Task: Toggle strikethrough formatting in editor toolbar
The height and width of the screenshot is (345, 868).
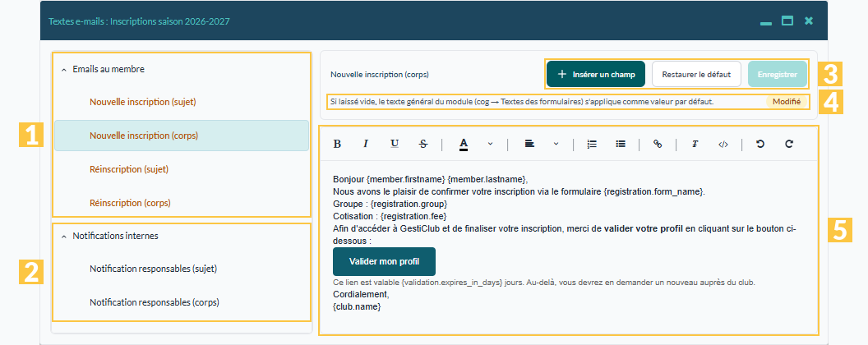Action: pyautogui.click(x=423, y=144)
